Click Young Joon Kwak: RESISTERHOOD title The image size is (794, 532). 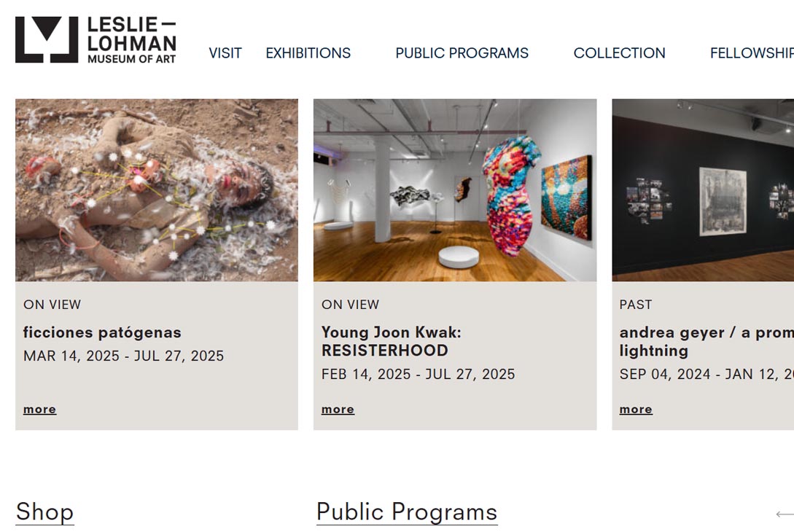coord(392,341)
